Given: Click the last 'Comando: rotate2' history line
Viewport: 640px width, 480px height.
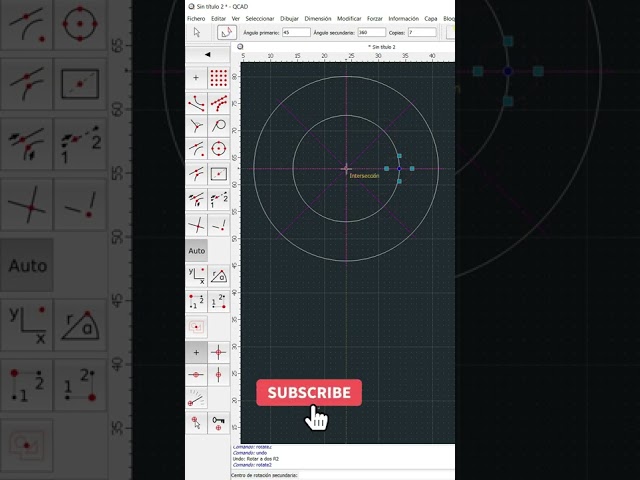Looking at the screenshot, I should pyautogui.click(x=252, y=465).
